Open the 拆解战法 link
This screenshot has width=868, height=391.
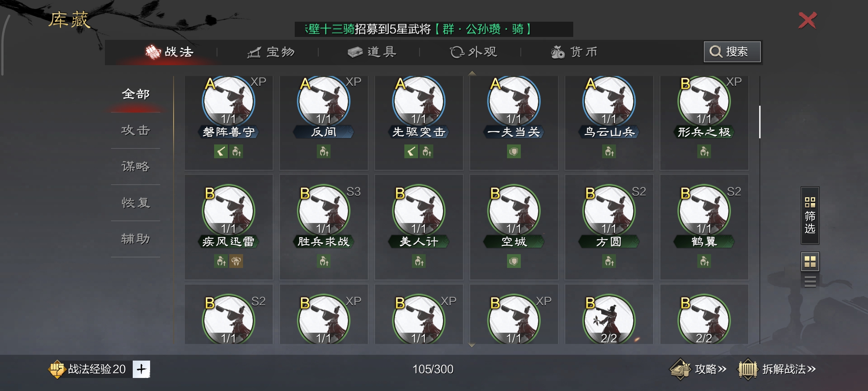pyautogui.click(x=777, y=369)
